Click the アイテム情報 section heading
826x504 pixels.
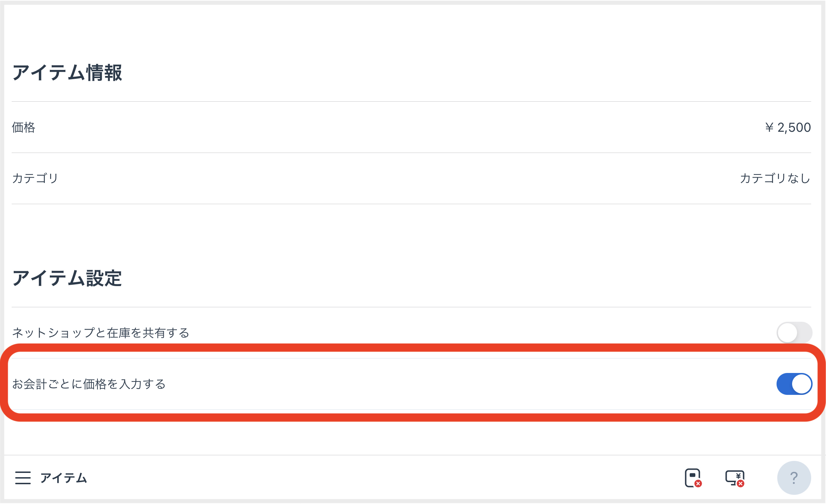coord(67,73)
